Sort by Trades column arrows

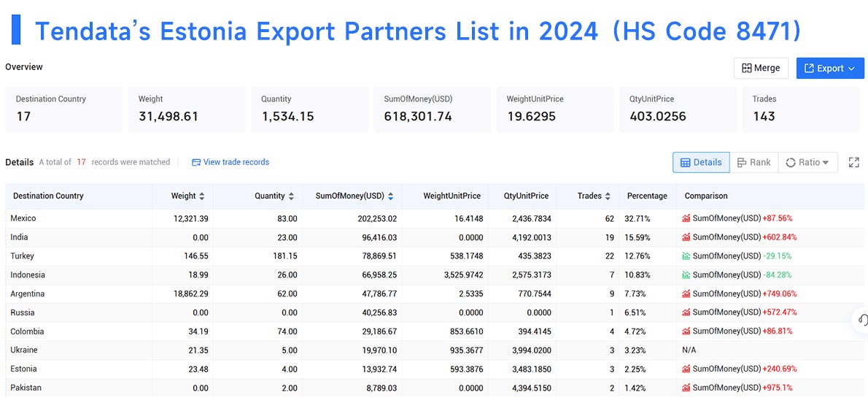click(608, 196)
